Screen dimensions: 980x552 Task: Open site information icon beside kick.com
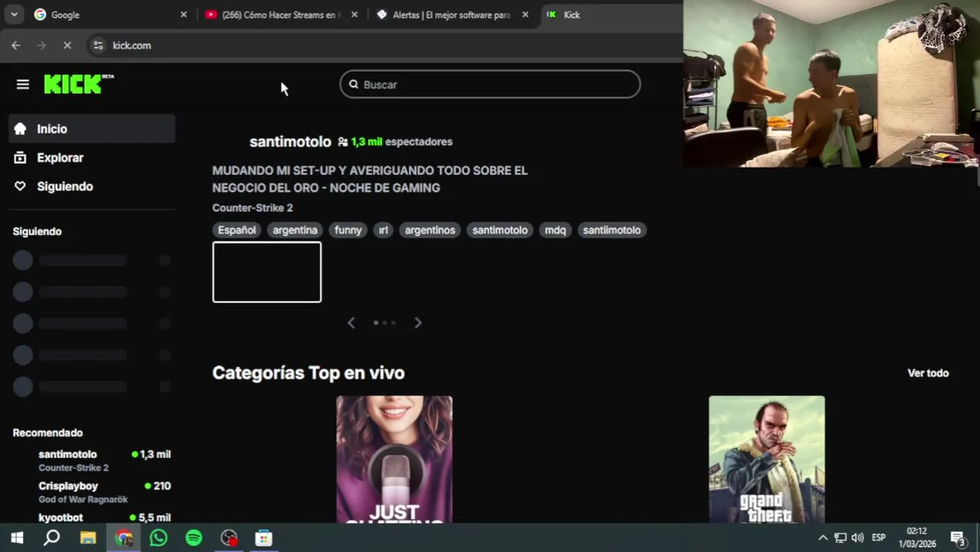pos(98,45)
